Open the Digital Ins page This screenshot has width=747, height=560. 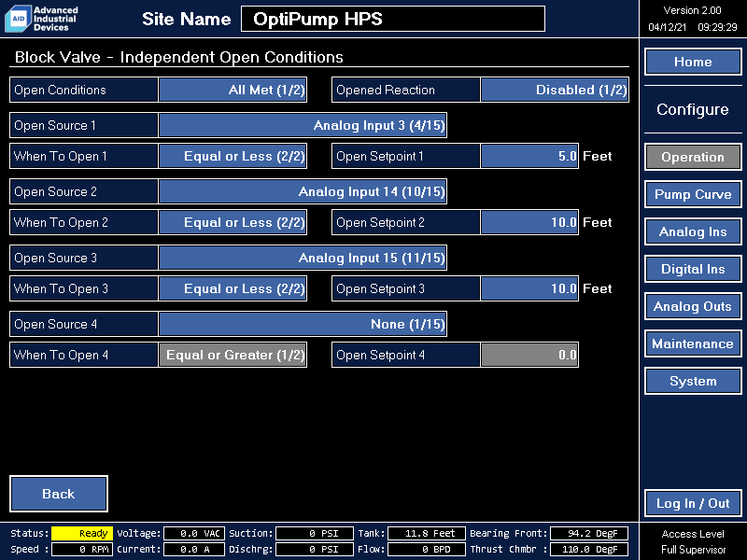pyautogui.click(x=693, y=269)
